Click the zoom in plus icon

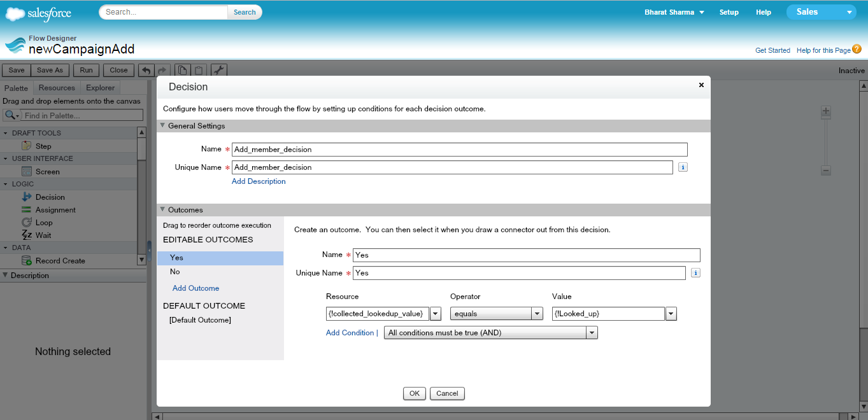826,112
